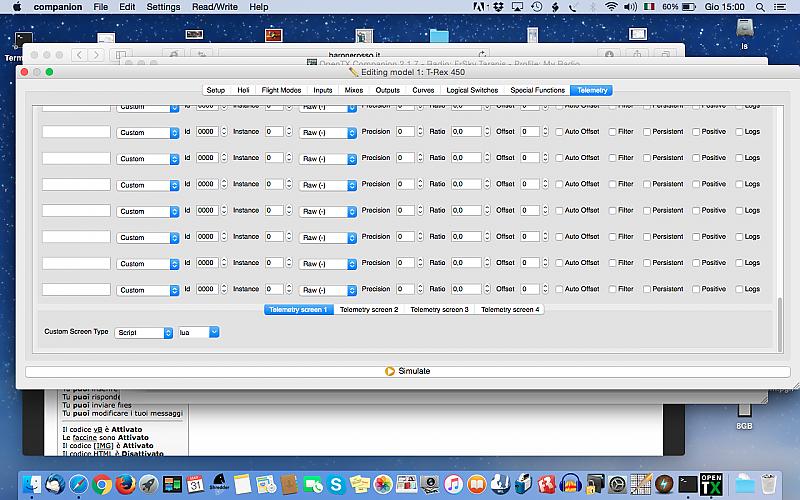This screenshot has height=500, width=800.
Task: Open Finder from the dock
Action: (33, 485)
